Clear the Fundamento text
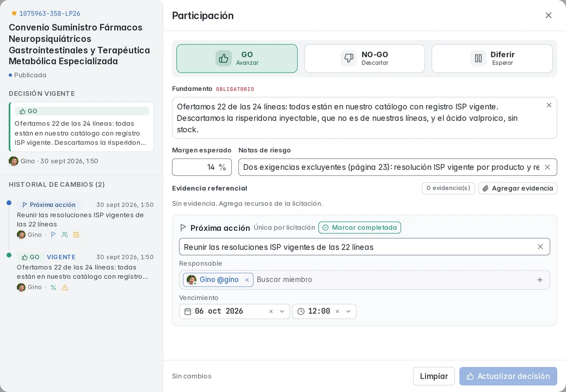Screen dimensions: 566x392 coord(549,105)
